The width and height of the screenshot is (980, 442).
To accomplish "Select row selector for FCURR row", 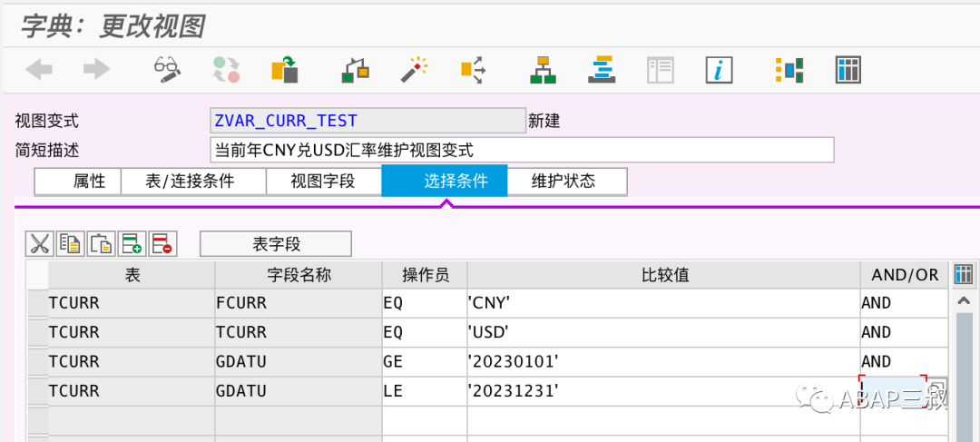I will click(38, 302).
